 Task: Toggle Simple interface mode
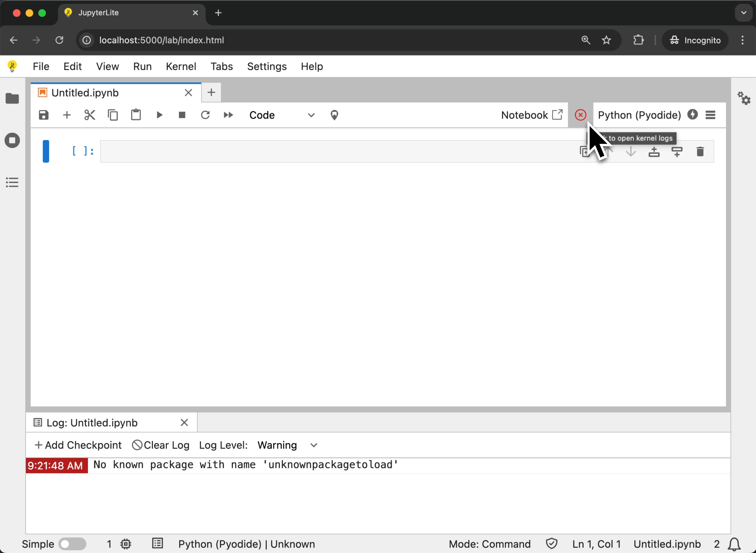(x=73, y=544)
